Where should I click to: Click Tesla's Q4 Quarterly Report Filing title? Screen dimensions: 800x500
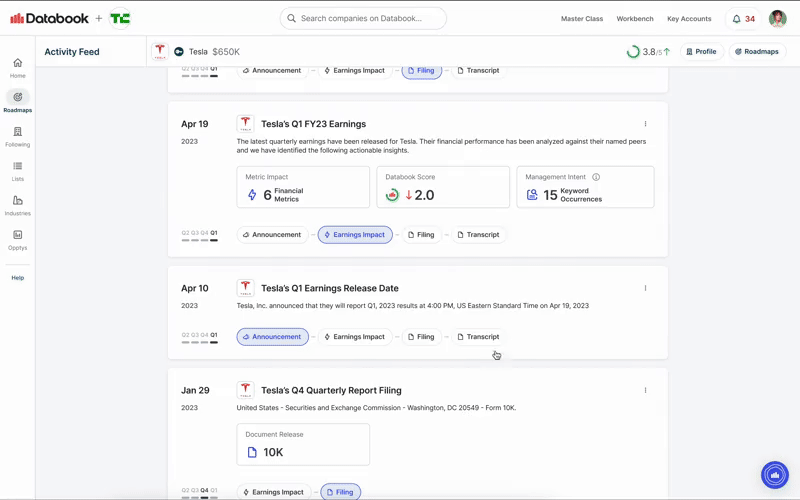331,390
